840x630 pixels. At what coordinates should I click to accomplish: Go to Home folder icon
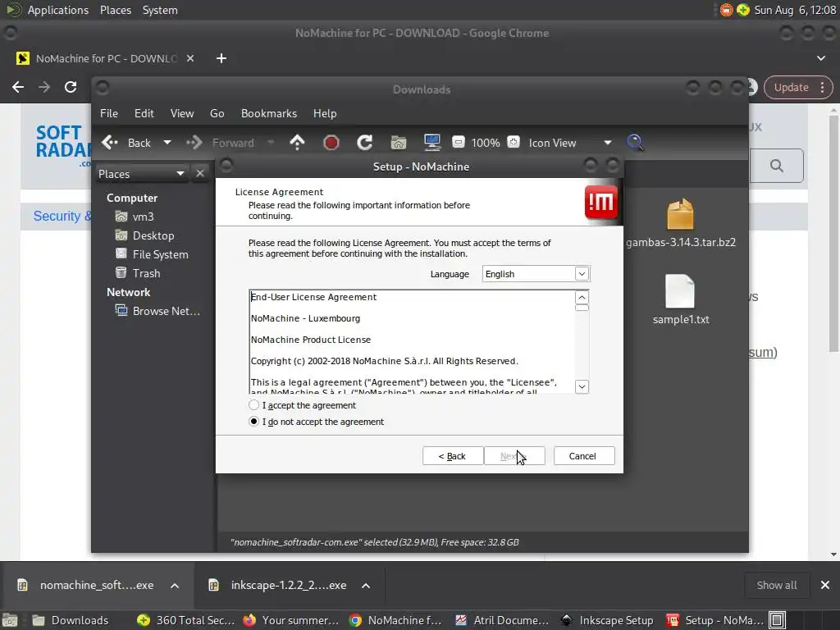coord(399,143)
